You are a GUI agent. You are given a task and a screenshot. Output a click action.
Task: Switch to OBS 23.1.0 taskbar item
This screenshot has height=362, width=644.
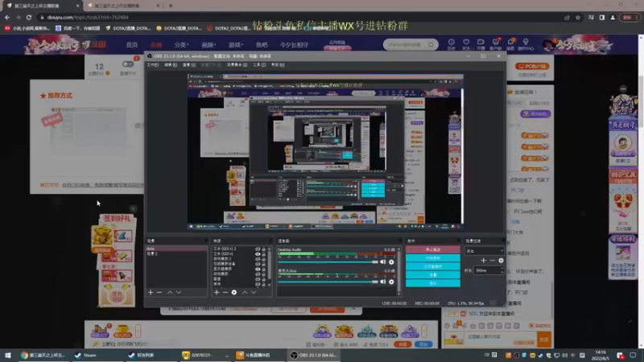[x=314, y=355]
